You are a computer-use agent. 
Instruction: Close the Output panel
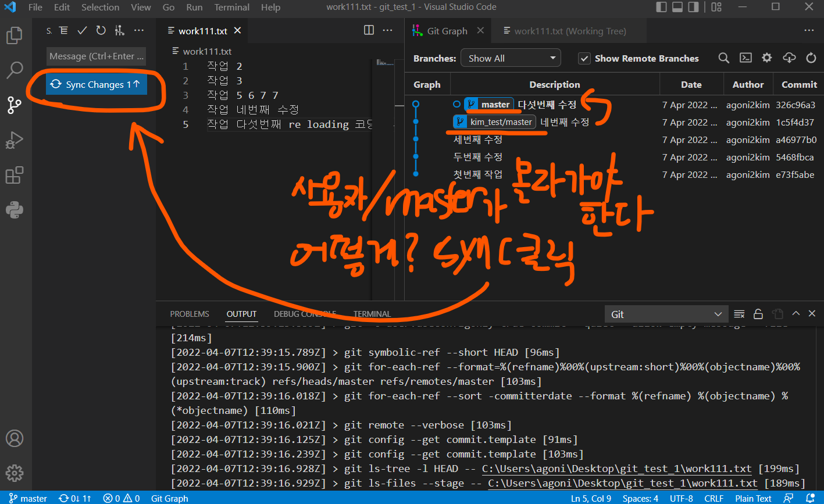(812, 314)
